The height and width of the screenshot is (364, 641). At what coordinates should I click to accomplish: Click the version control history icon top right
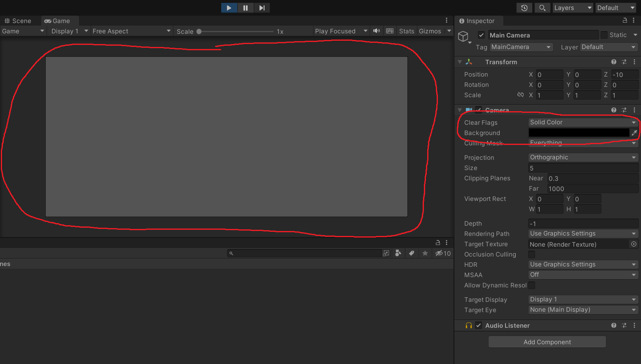coord(524,7)
